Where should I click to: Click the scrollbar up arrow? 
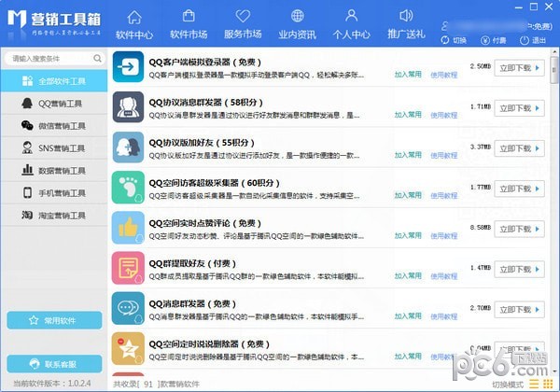(553, 52)
